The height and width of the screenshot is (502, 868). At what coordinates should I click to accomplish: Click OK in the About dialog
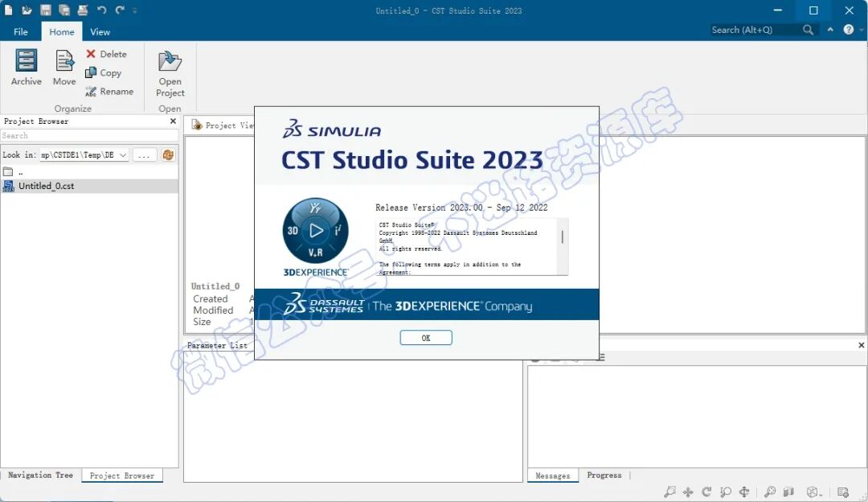[x=426, y=337]
